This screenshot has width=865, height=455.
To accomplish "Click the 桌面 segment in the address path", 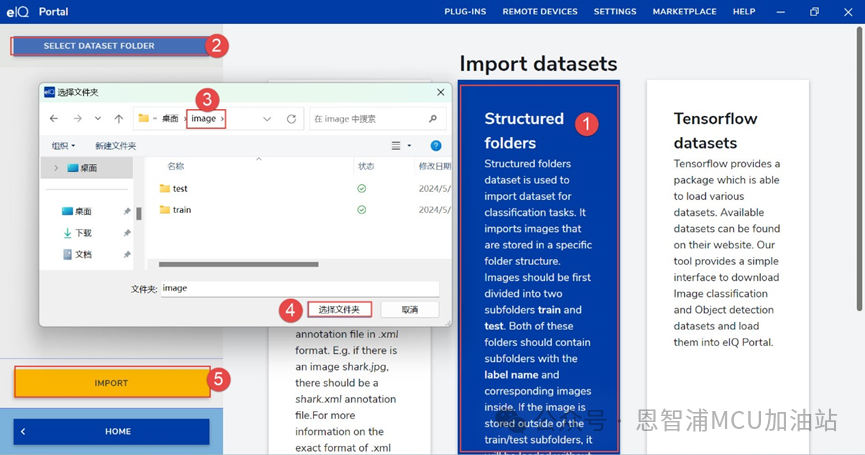I will (170, 119).
